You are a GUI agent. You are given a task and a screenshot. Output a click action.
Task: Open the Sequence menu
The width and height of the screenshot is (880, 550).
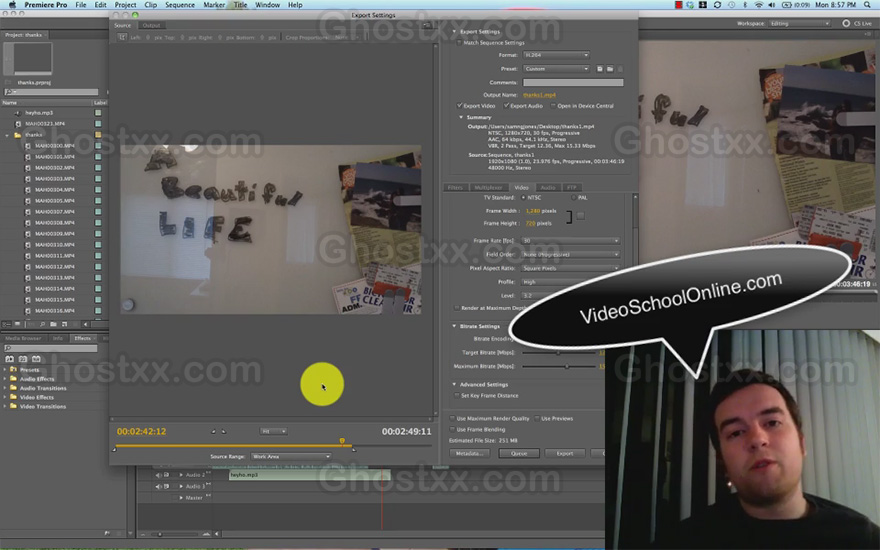click(180, 4)
